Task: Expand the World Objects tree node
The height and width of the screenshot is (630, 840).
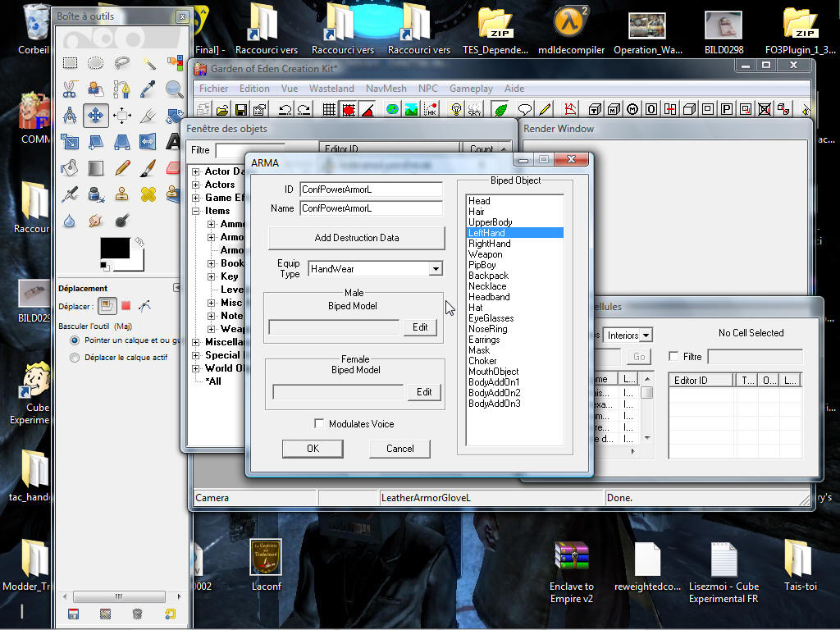Action: point(196,368)
